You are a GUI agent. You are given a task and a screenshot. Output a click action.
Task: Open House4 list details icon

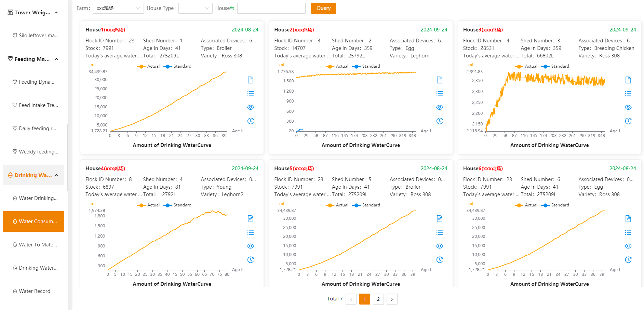coord(251,232)
